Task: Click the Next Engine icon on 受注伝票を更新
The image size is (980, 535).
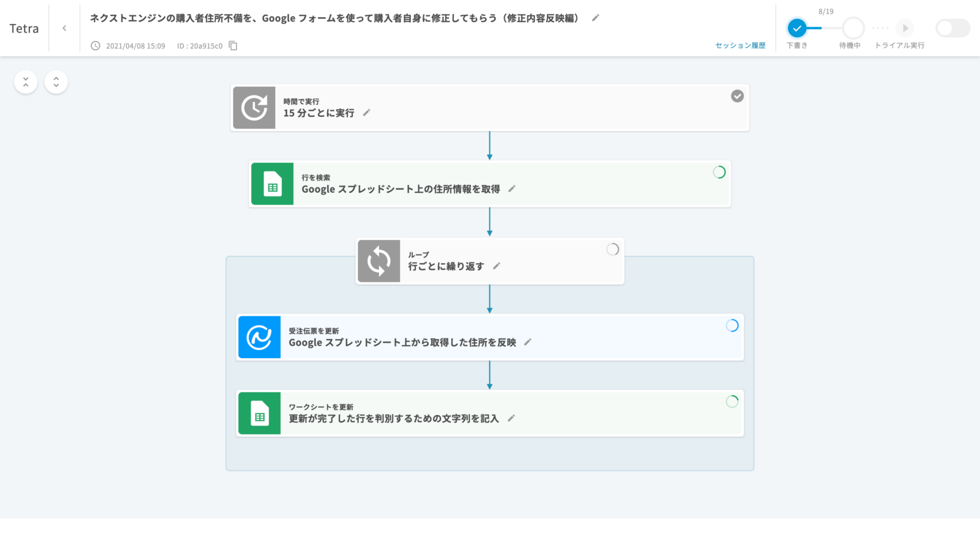Action: click(x=260, y=337)
